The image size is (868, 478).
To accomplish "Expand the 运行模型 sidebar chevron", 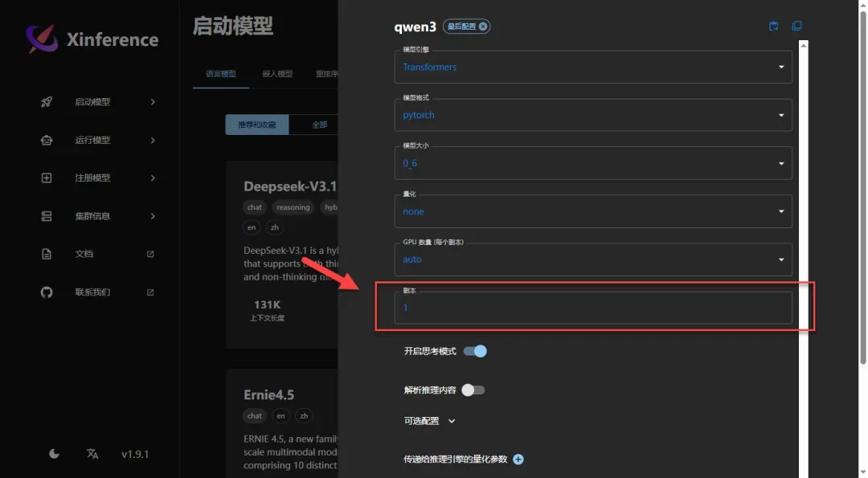I will (153, 140).
